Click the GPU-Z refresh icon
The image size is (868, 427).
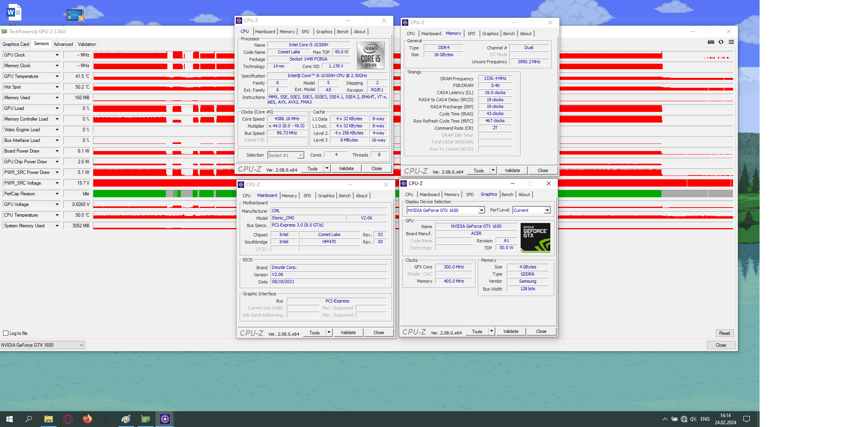(x=721, y=42)
